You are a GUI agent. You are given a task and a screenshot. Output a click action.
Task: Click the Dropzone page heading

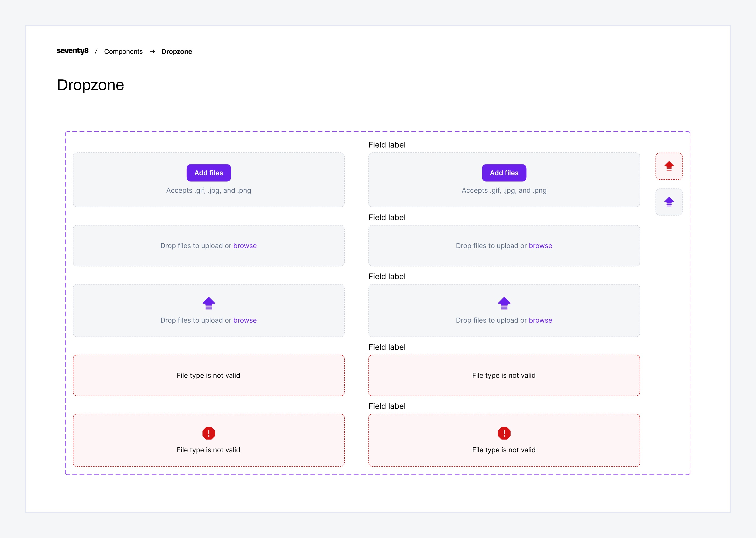[x=90, y=85]
